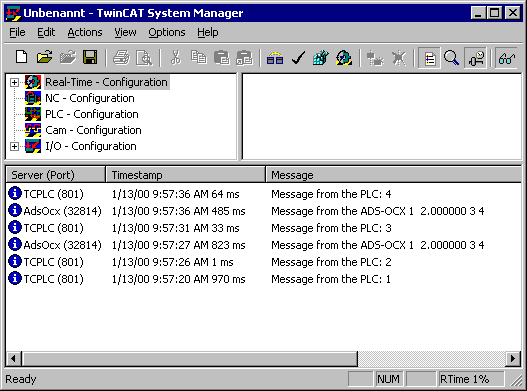Viewport: 527px width, 391px height.
Task: Select timestamp 9:57:27 AM 823 ms row
Action: [178, 245]
